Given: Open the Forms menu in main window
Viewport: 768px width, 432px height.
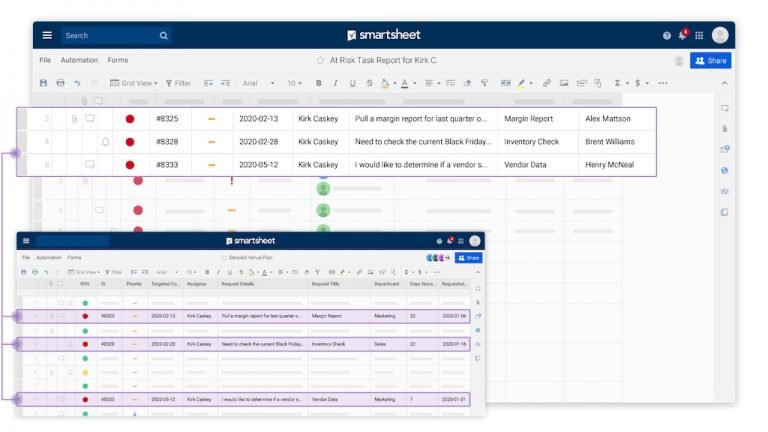Looking at the screenshot, I should pyautogui.click(x=118, y=60).
